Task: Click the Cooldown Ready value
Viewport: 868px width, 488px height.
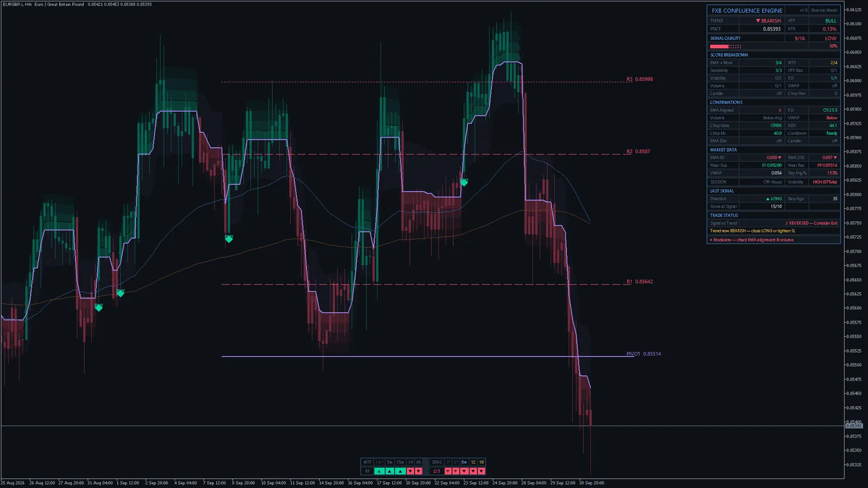Action: [832, 133]
